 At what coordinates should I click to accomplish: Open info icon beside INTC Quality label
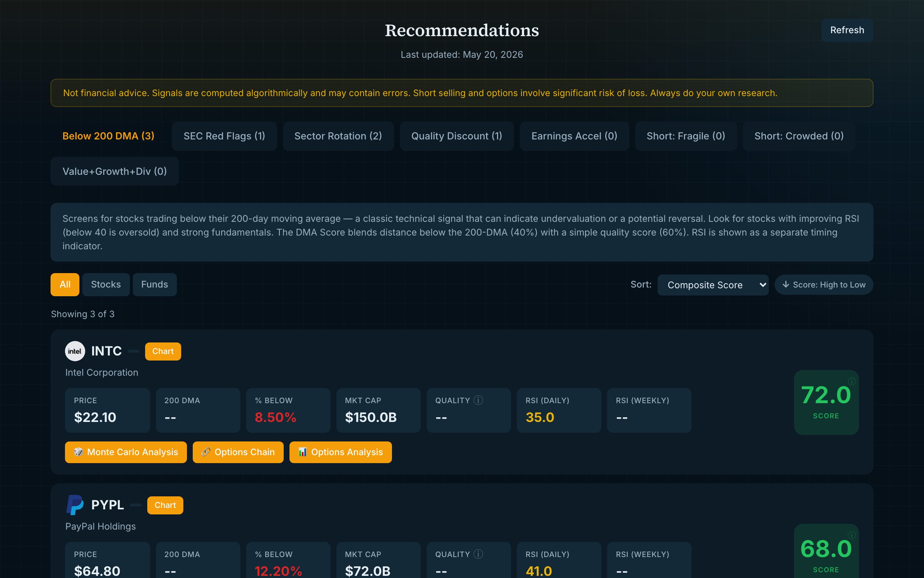pos(478,400)
